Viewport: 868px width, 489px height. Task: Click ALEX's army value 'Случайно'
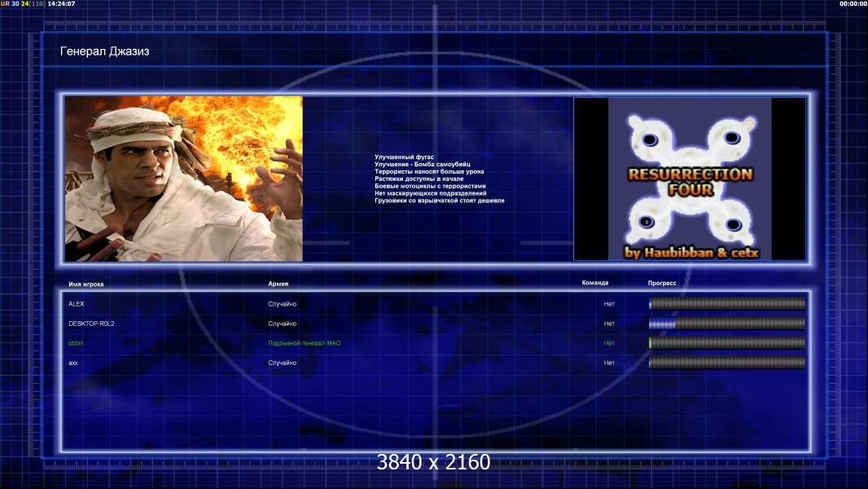click(x=283, y=304)
